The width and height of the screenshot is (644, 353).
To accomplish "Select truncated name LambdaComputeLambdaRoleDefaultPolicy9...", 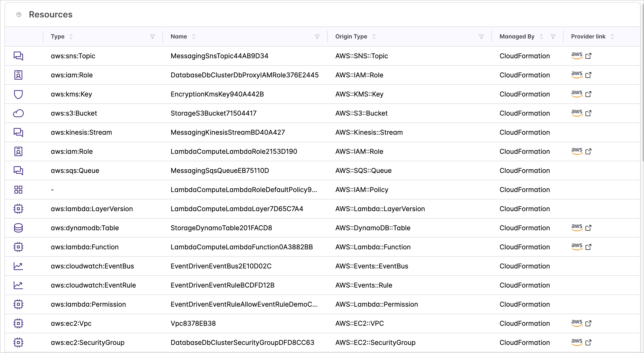I will point(243,190).
